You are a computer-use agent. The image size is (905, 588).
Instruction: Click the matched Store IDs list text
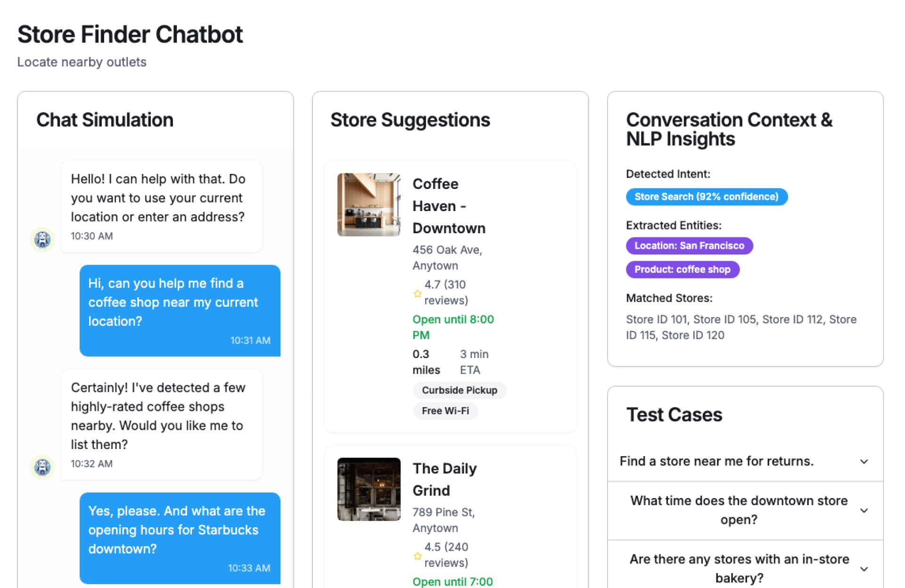740,327
